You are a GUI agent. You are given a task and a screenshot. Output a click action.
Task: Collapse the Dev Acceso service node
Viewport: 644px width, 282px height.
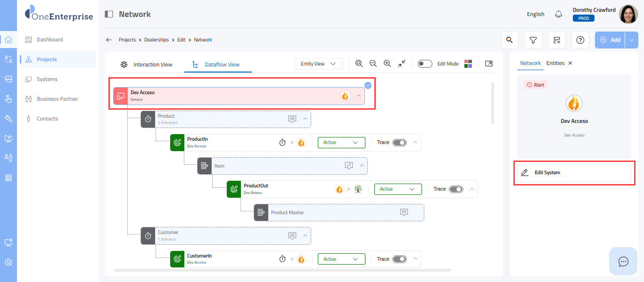click(x=359, y=96)
